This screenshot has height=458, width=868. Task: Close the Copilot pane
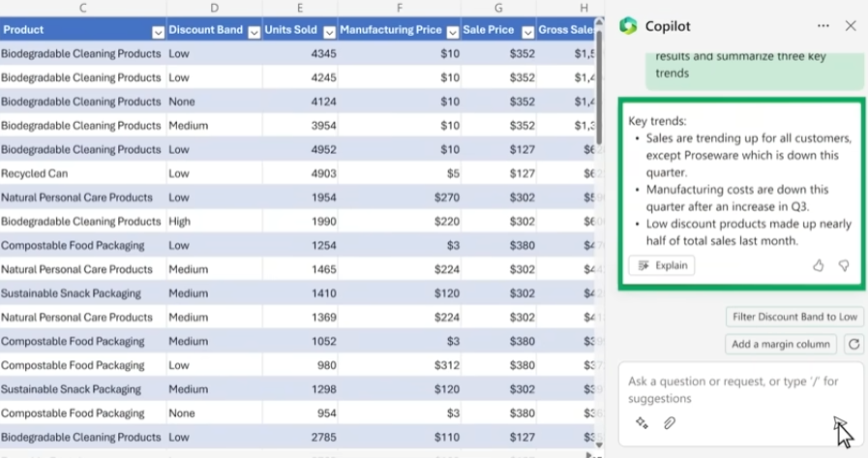(851, 26)
